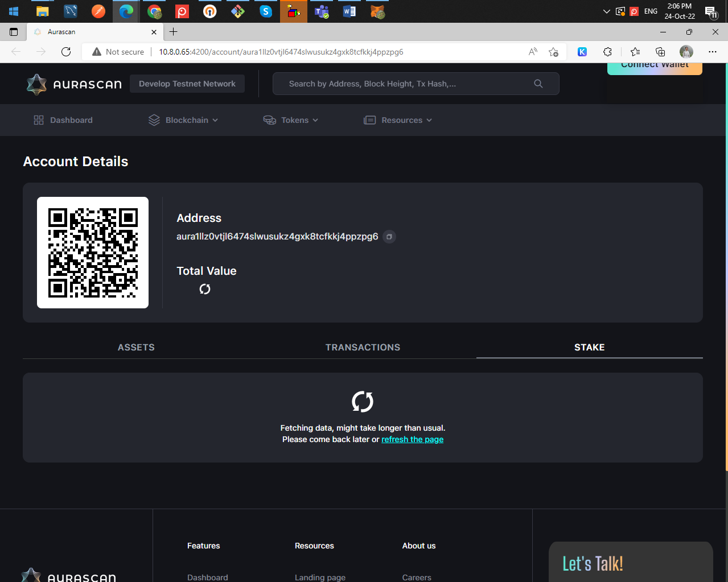Click the Resources list icon
The width and height of the screenshot is (728, 582).
coord(369,120)
